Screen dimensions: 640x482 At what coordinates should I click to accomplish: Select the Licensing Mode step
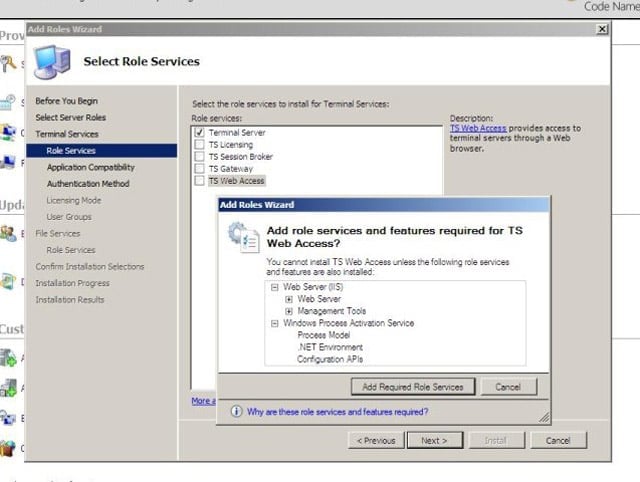click(74, 200)
